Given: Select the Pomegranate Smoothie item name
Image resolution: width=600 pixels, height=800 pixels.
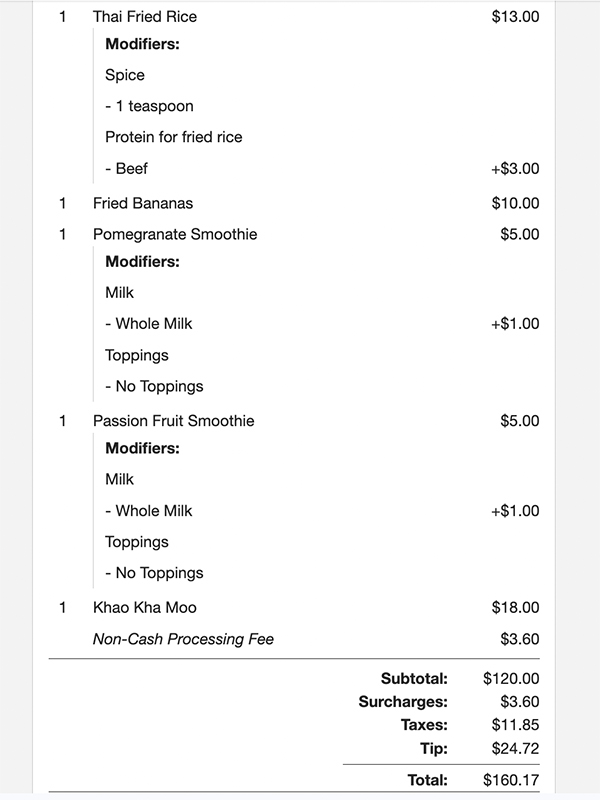Looking at the screenshot, I should point(175,234).
